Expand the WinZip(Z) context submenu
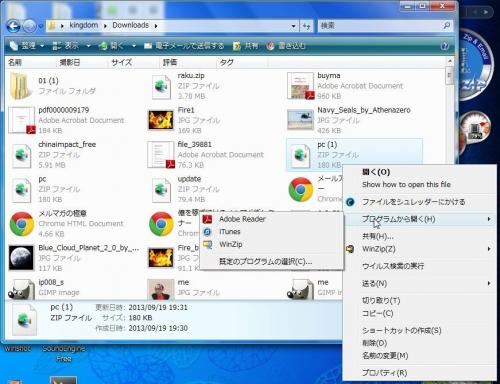The image size is (500, 384). [419, 249]
